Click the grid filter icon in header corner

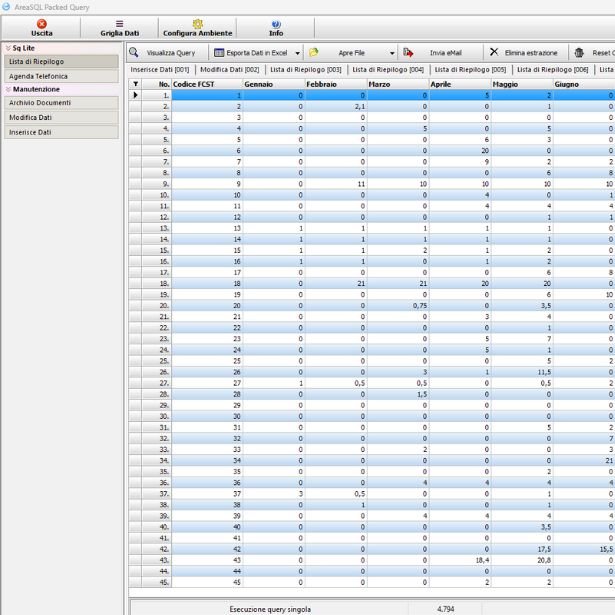(x=136, y=84)
